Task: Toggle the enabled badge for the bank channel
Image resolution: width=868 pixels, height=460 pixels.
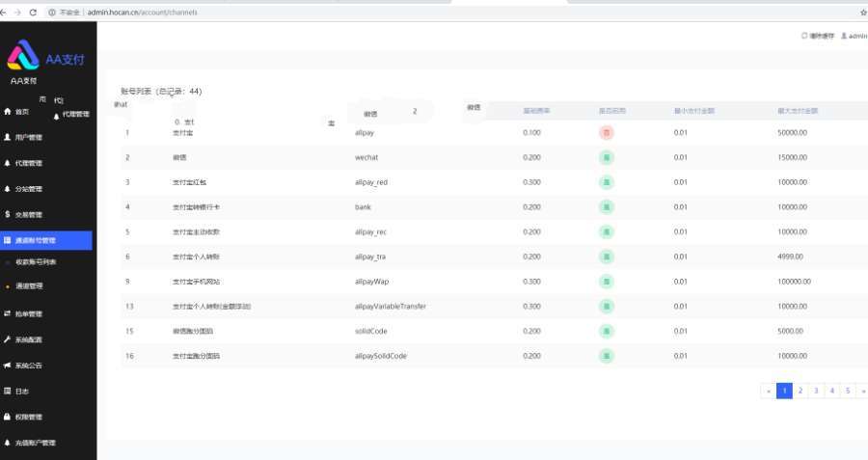Action: 607,206
